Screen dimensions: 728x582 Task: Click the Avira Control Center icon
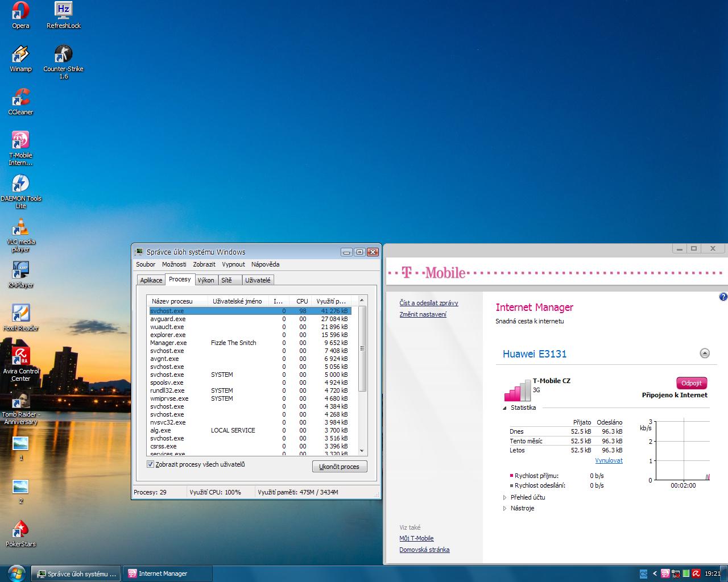pos(20,357)
